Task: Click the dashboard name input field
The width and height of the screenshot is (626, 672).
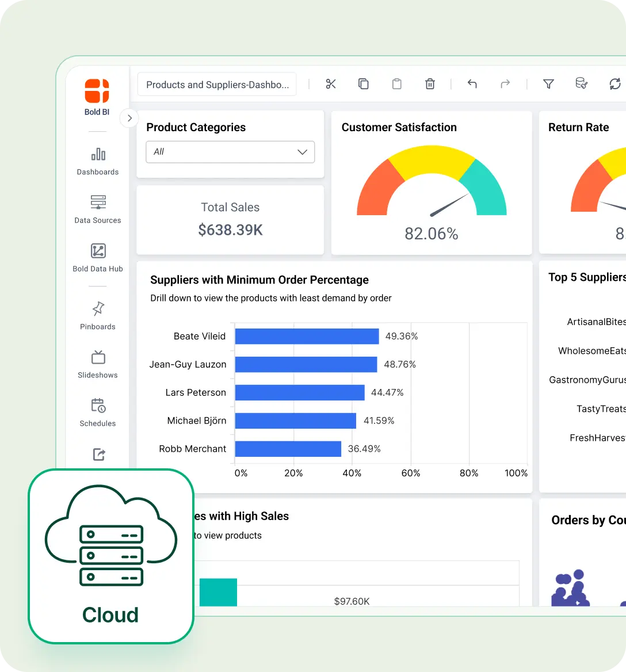Action: [x=217, y=84]
